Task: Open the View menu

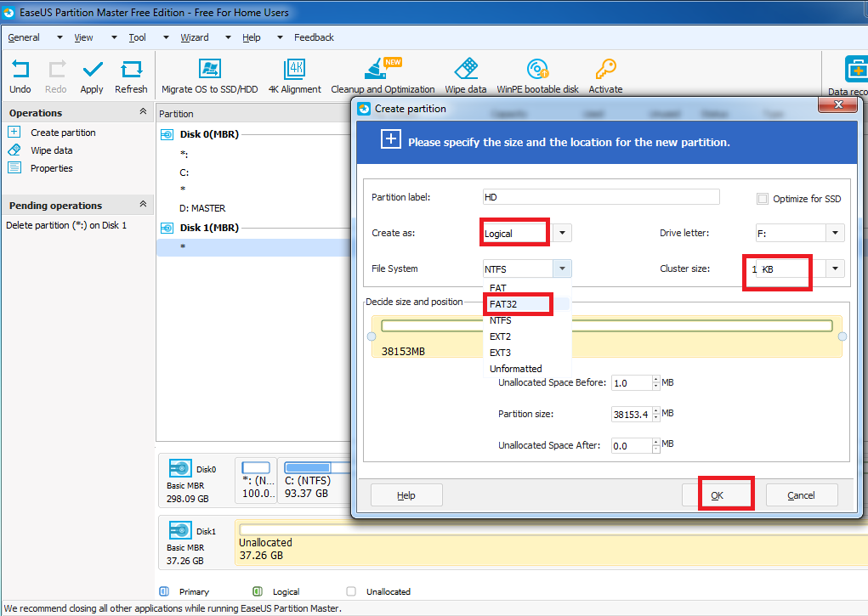Action: click(83, 37)
